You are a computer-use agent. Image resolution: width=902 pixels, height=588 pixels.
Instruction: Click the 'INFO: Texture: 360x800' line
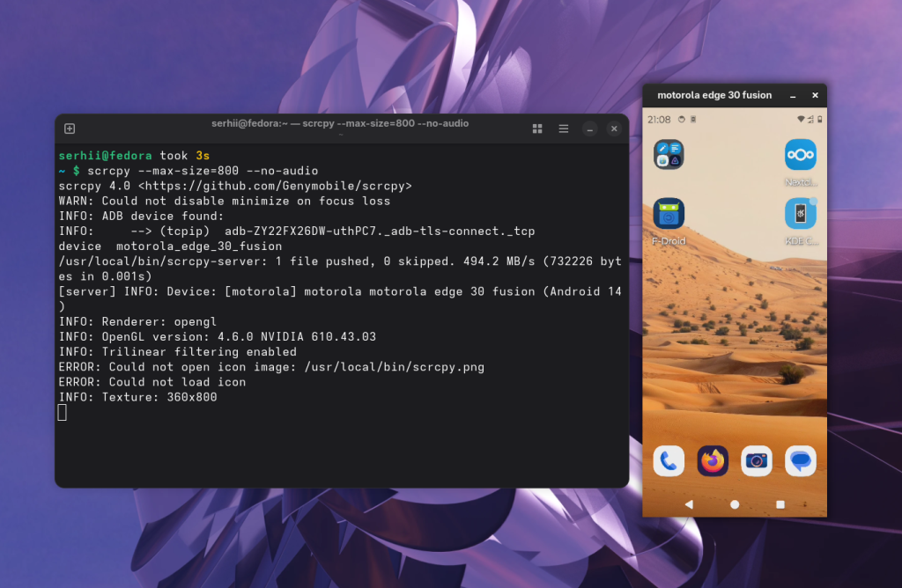[137, 397]
